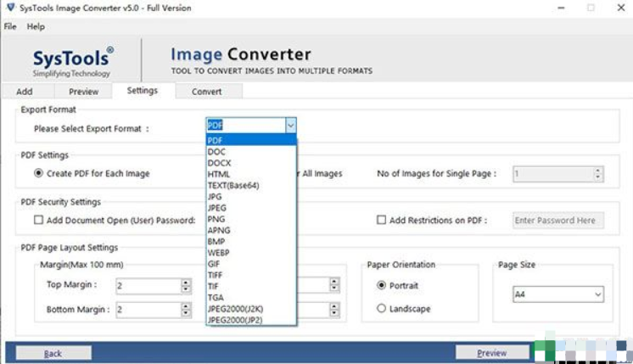The width and height of the screenshot is (633, 364).
Task: Select JPEG2000(J2K) format option
Action: coord(251,309)
